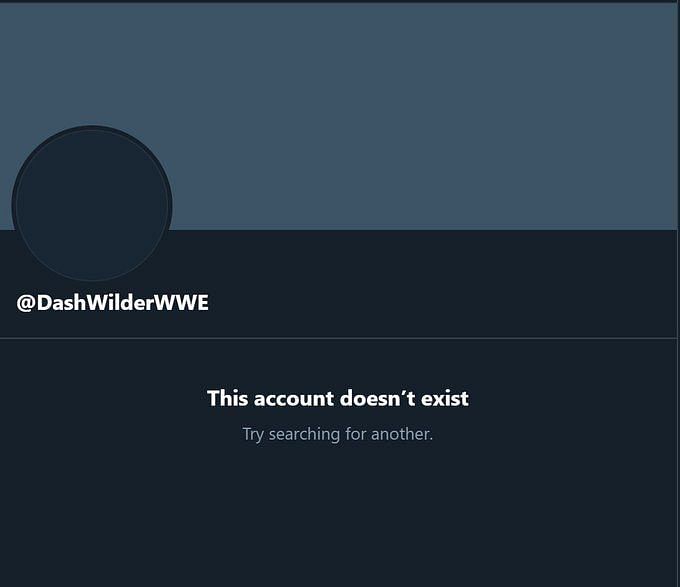Click the word "This" in the heading

tap(228, 398)
